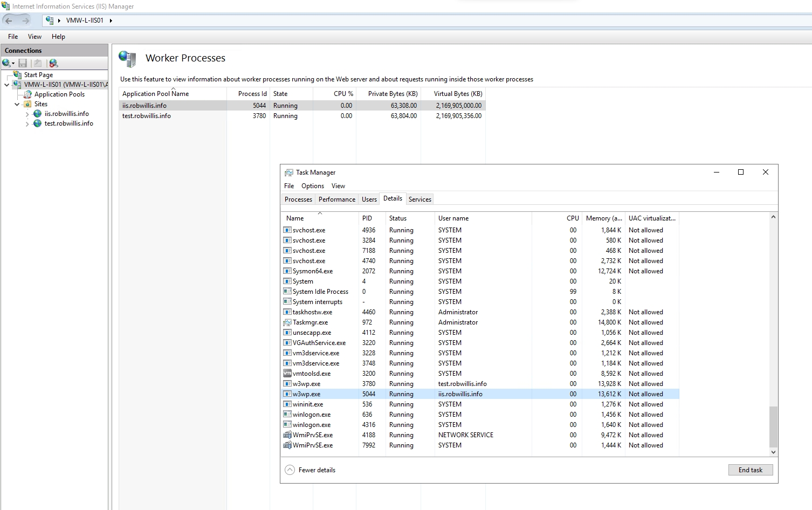
Task: Click the Sites folder icon in tree
Action: (27, 104)
